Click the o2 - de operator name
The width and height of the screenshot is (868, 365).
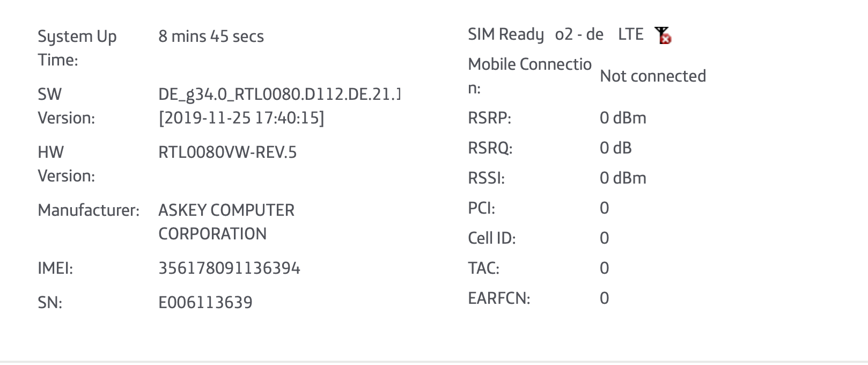point(579,34)
